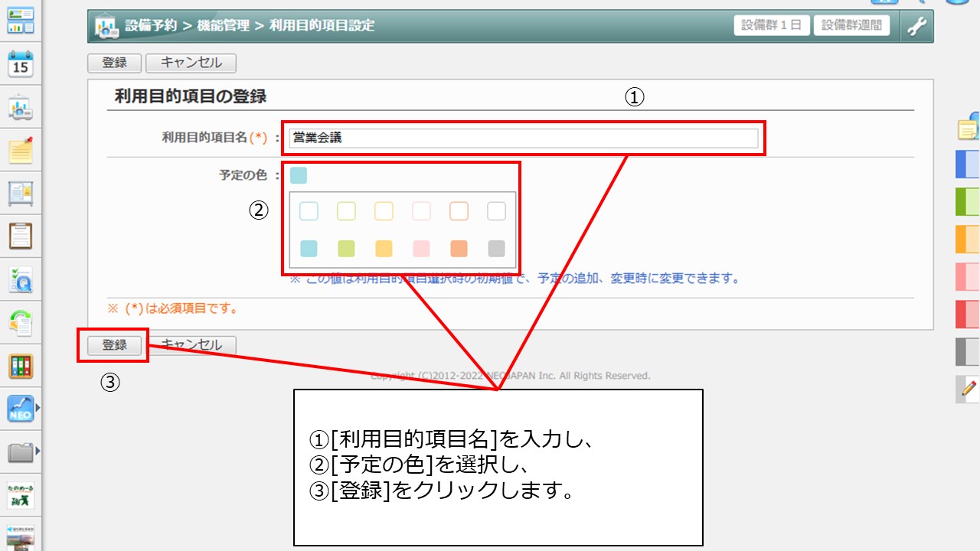Open the blue NEO chart icon

click(x=21, y=409)
